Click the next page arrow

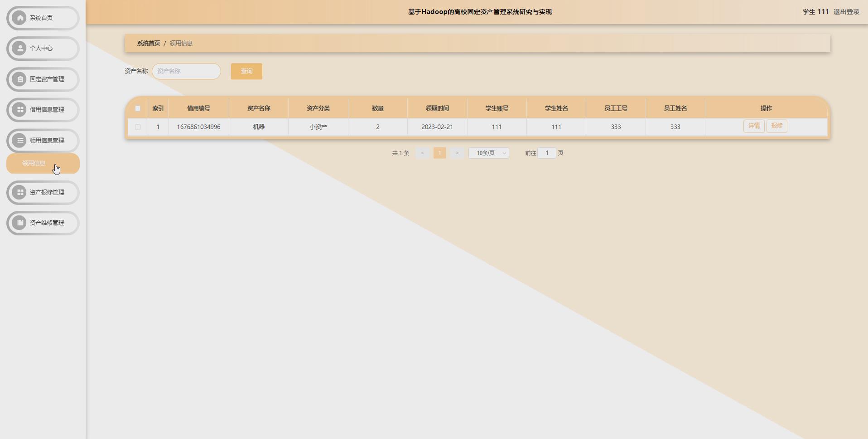pos(457,153)
